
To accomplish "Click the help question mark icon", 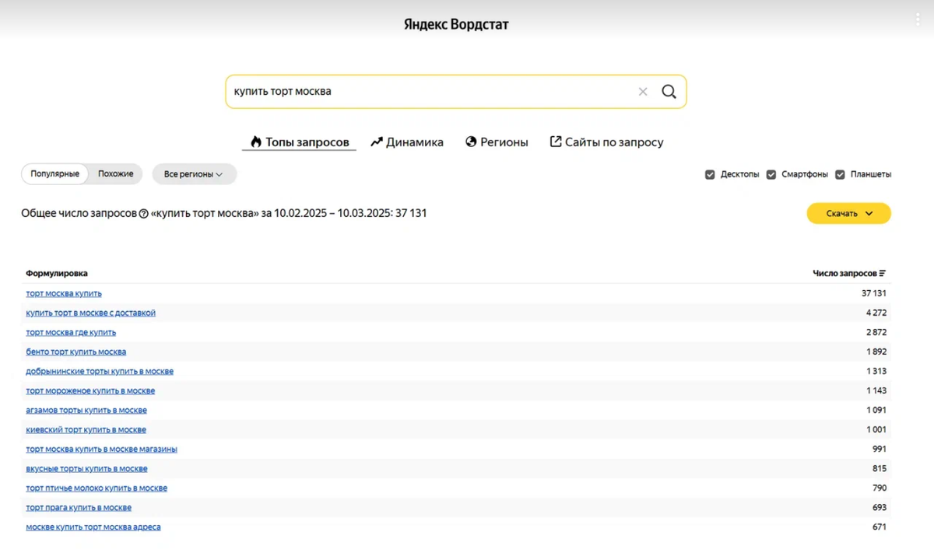I will (x=143, y=214).
